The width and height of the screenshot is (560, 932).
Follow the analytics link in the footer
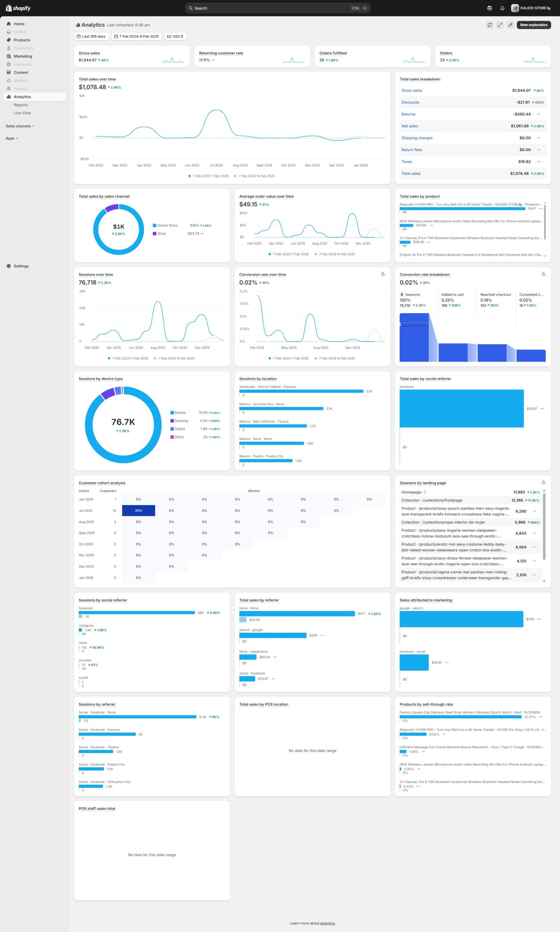[327, 923]
